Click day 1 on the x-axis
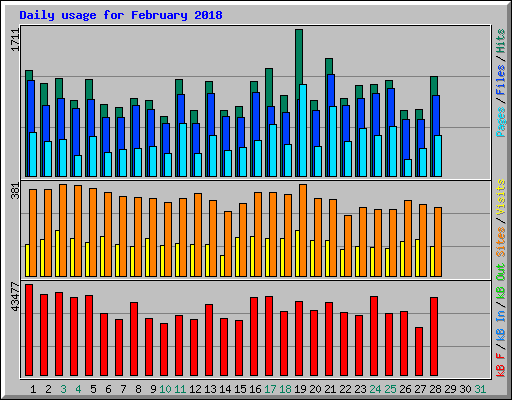 tap(33, 389)
